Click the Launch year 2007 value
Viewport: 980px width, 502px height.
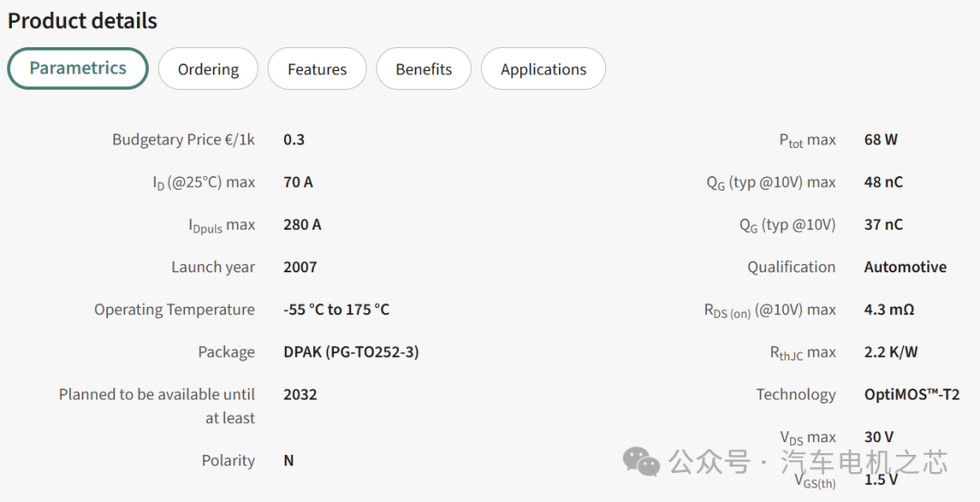[x=300, y=267]
